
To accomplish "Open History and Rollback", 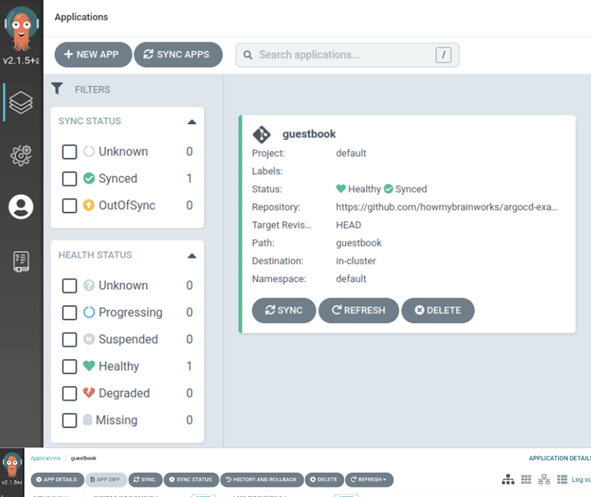I will click(x=262, y=480).
